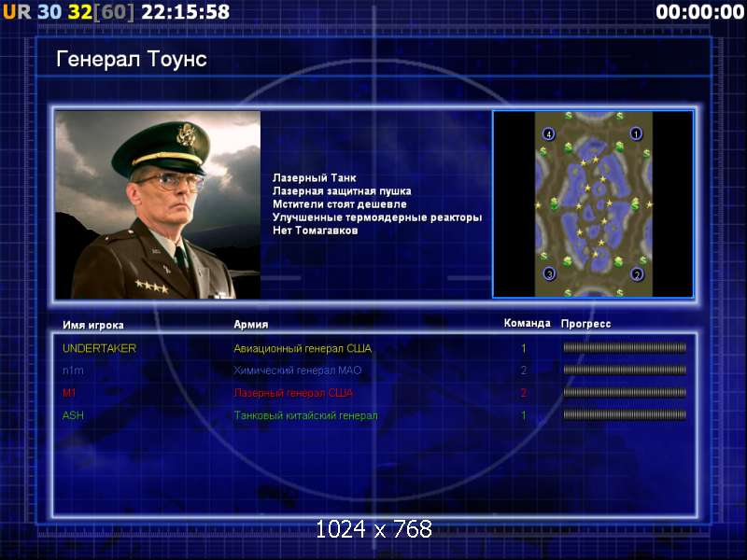Click "Авиационный генерал США" army entry
Viewport: 747px width, 560px height.
tap(303, 348)
